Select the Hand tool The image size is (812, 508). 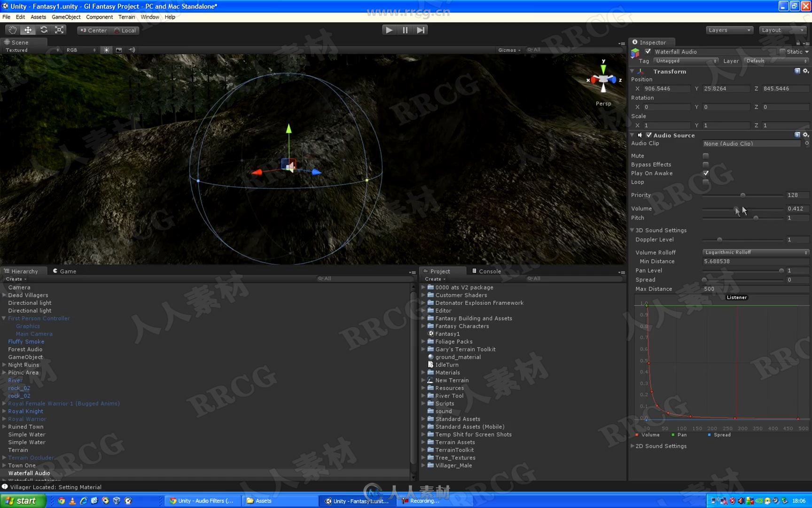tap(12, 30)
